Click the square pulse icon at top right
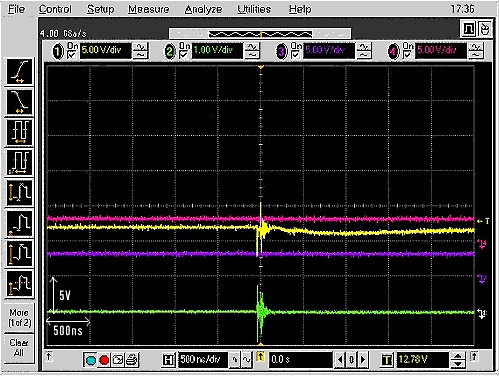Image resolution: width=499 pixels, height=376 pixels. (x=469, y=29)
